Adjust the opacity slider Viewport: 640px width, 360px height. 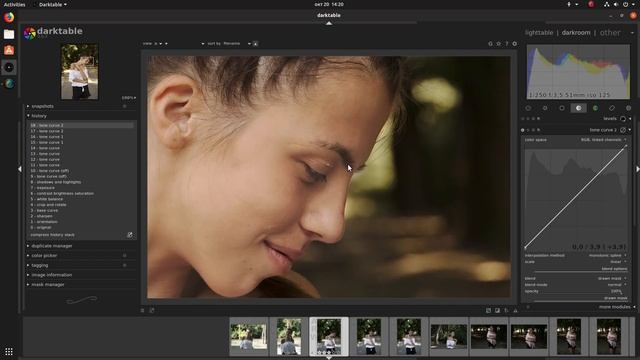pos(576,291)
